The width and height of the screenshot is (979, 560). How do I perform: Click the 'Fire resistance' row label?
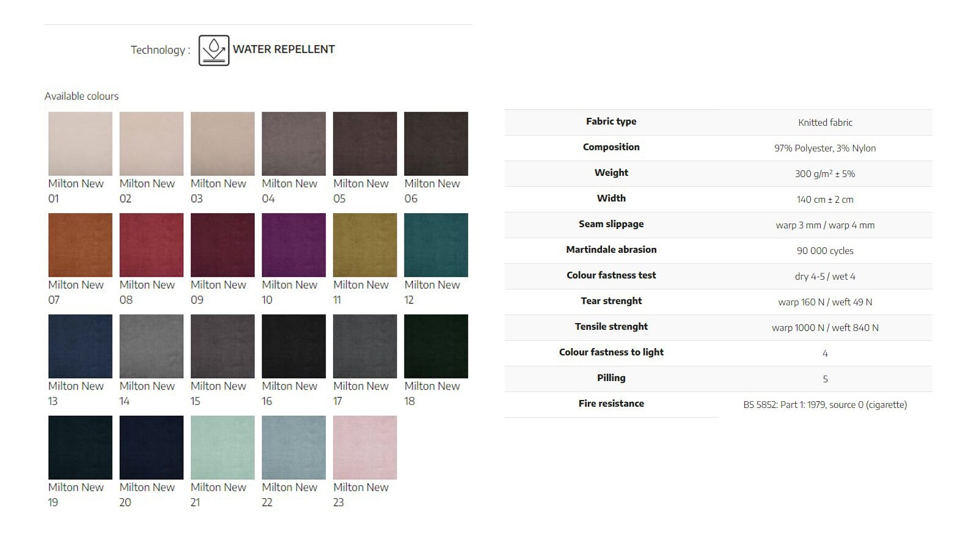[611, 404]
